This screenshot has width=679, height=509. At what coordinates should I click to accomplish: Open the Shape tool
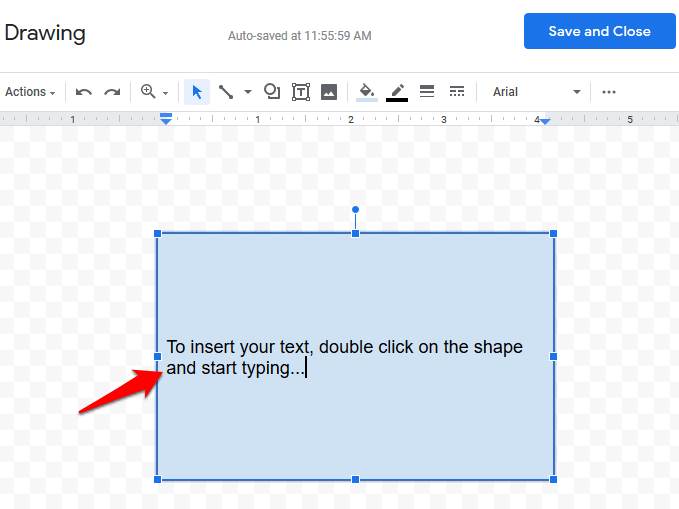click(x=272, y=92)
